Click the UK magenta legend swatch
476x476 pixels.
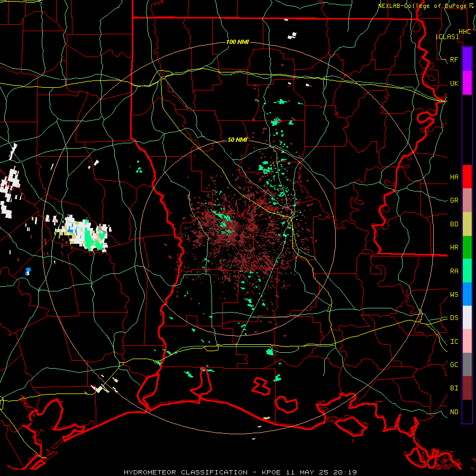tap(467, 83)
